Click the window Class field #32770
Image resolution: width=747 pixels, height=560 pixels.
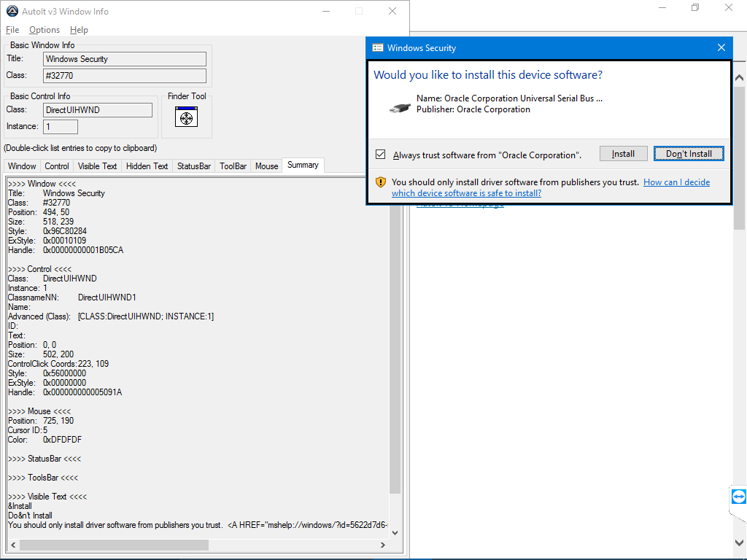click(x=125, y=75)
